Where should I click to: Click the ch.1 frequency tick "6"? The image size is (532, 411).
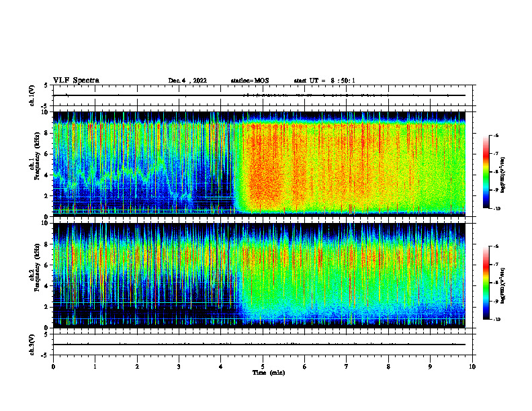[x=47, y=154]
